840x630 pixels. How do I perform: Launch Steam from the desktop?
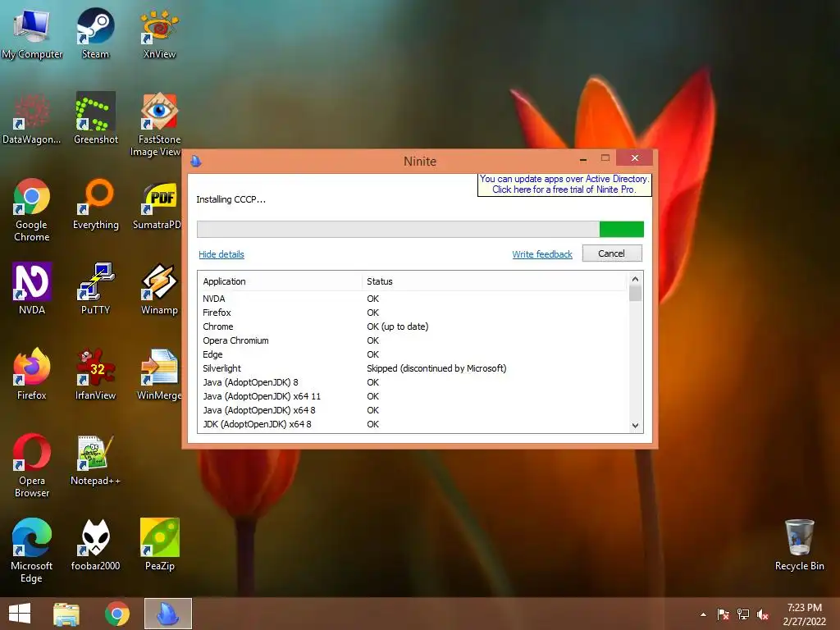(x=95, y=33)
